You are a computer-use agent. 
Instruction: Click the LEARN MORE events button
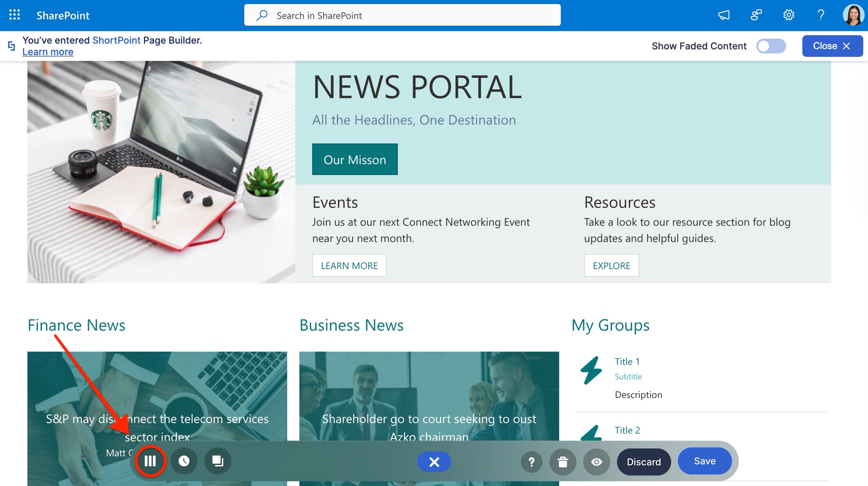coord(349,266)
